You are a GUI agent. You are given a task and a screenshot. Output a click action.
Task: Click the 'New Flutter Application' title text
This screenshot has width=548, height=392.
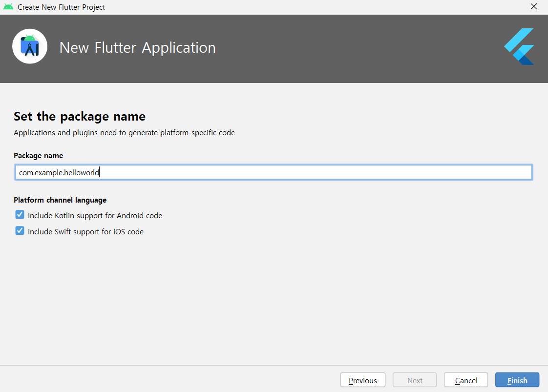[137, 47]
